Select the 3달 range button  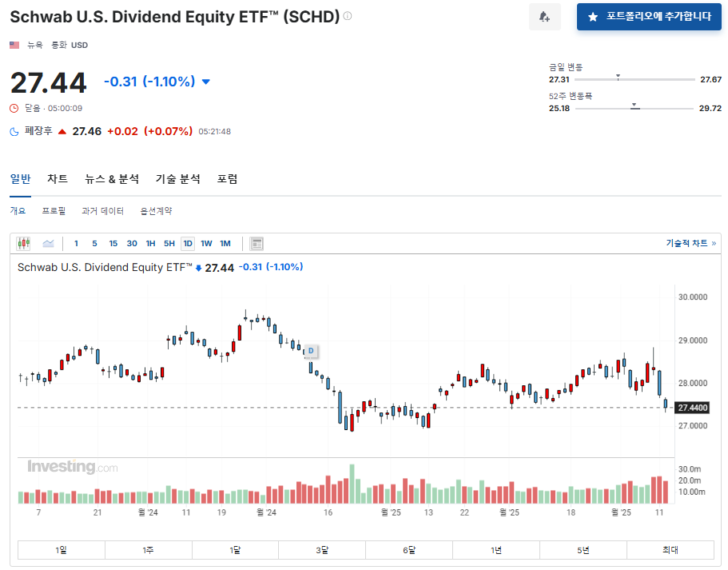click(x=322, y=550)
